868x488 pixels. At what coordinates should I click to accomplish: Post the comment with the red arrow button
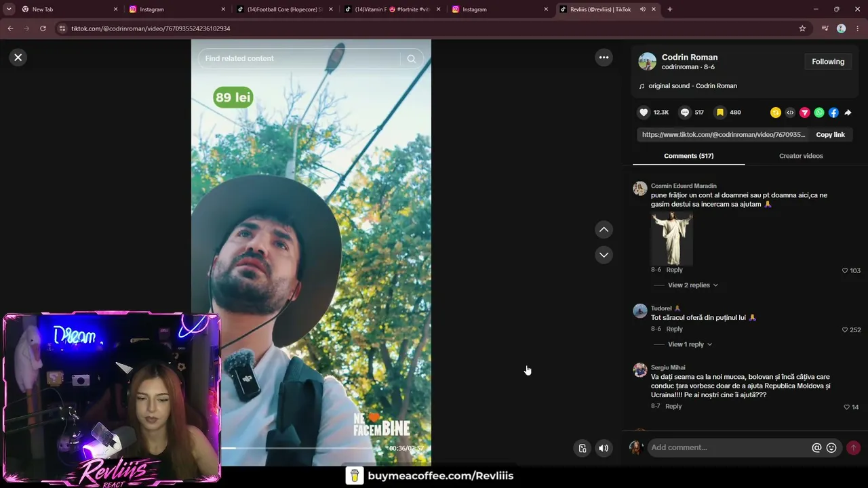click(x=853, y=448)
